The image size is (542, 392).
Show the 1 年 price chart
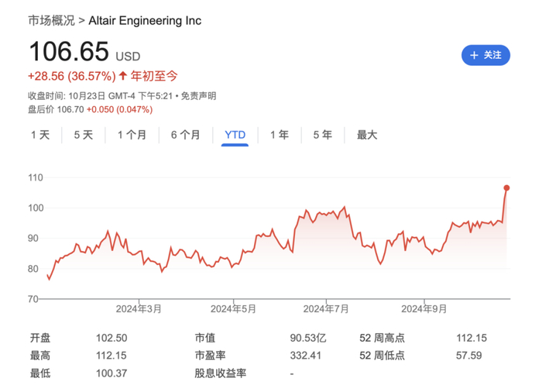[x=279, y=135]
